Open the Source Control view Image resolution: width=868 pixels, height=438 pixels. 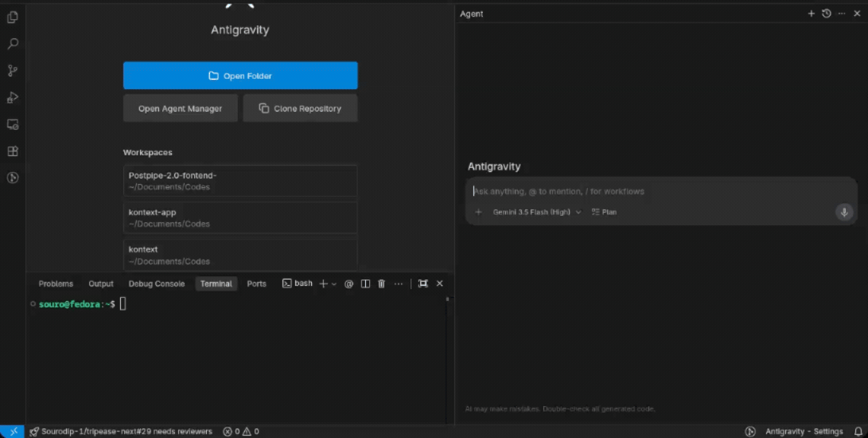point(12,70)
